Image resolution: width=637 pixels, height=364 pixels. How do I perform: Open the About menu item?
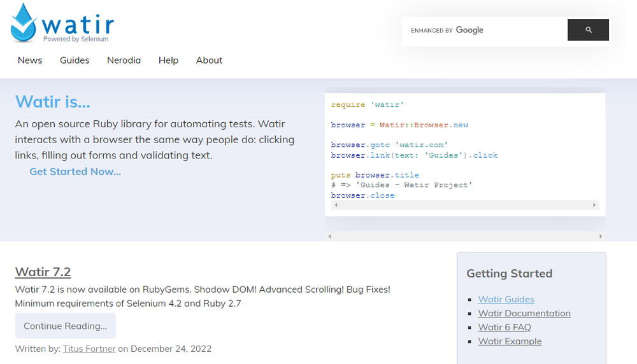(209, 60)
